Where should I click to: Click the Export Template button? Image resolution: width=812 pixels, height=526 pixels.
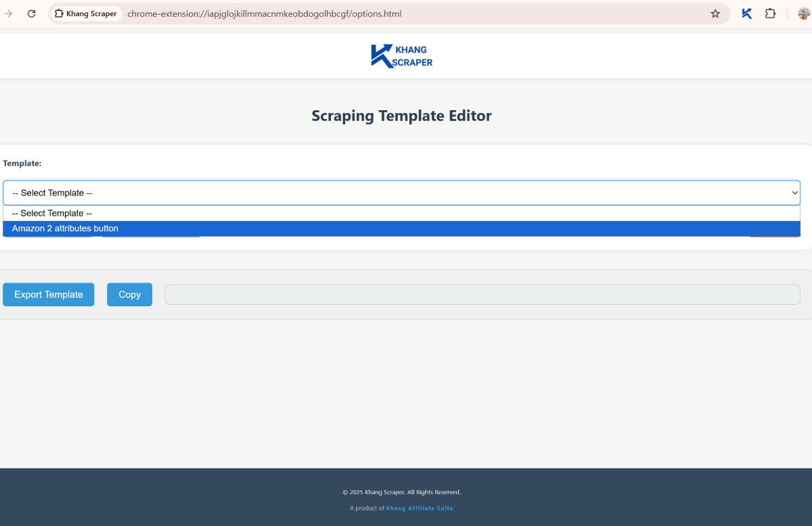click(x=48, y=294)
